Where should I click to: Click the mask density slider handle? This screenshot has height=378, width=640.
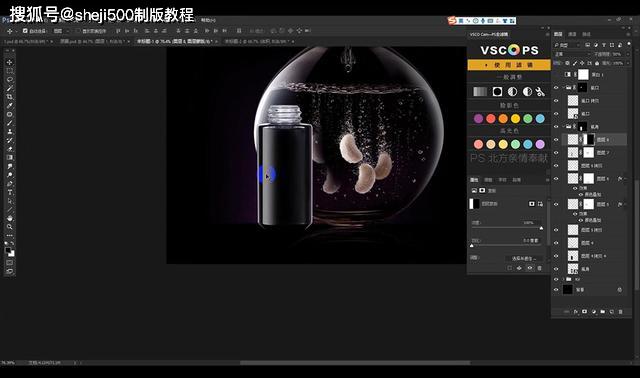pyautogui.click(x=541, y=228)
